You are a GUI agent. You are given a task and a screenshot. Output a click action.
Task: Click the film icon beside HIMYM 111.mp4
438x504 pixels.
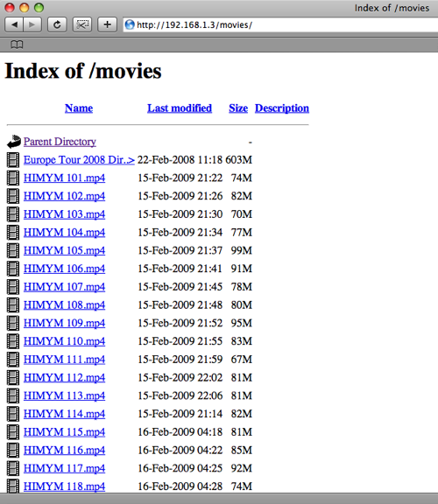(x=13, y=360)
